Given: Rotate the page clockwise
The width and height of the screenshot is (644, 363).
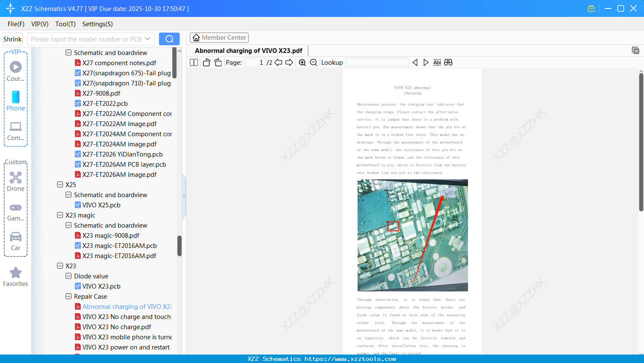Looking at the screenshot, I should (x=218, y=63).
